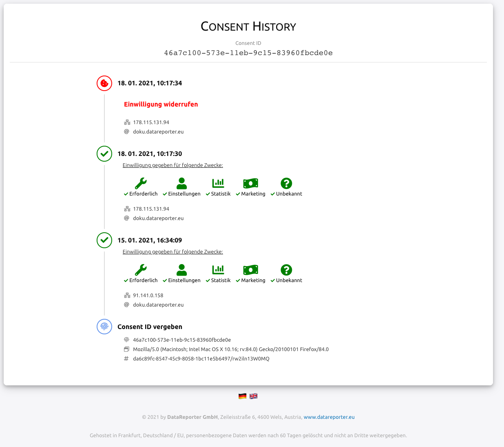Open the www.datareporter.eu link
This screenshot has height=447, width=504.
(329, 417)
